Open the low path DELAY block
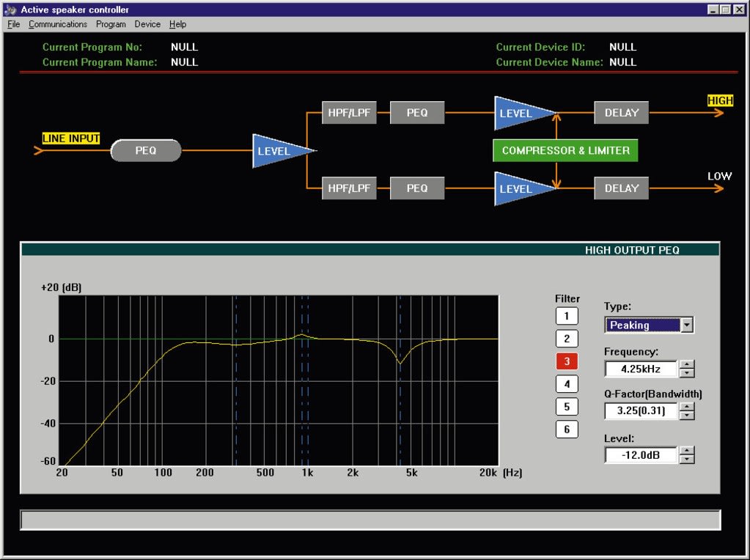The width and height of the screenshot is (750, 560). (621, 188)
